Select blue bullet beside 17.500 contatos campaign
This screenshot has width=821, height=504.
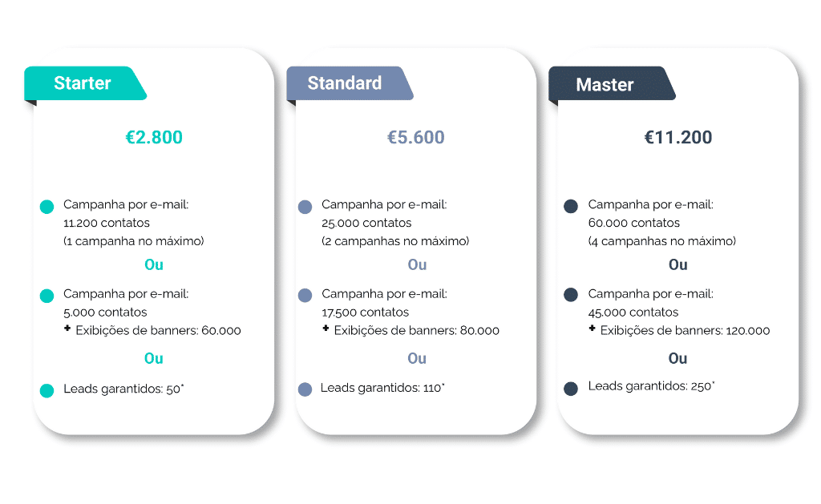click(x=305, y=296)
